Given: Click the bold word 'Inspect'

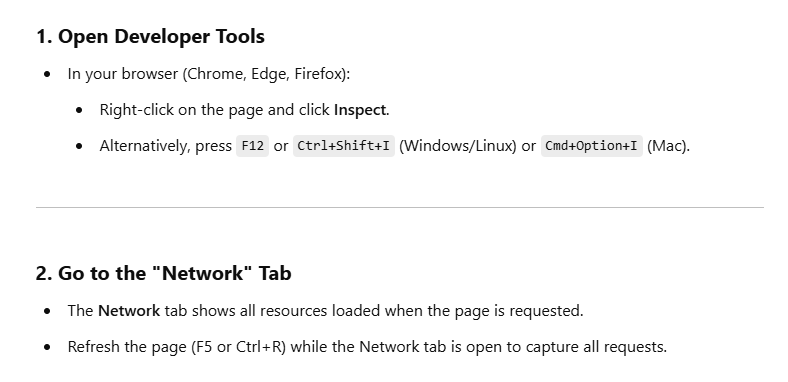Looking at the screenshot, I should click(360, 110).
